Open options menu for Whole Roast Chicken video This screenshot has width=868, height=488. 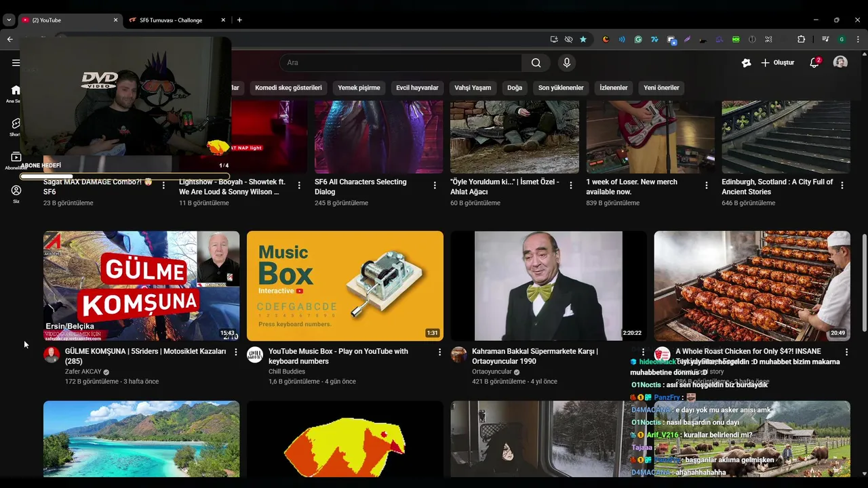click(846, 352)
